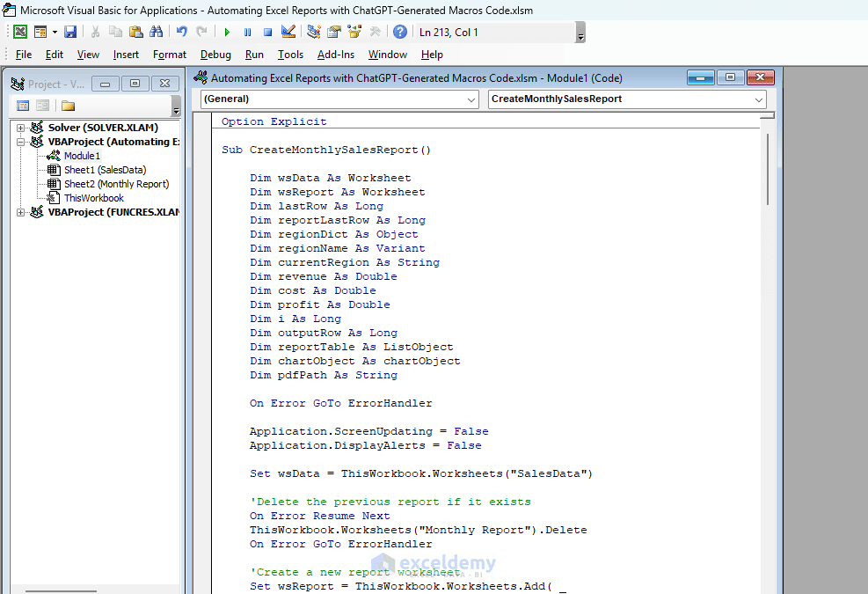The height and width of the screenshot is (594, 868).
Task: Click the Ln 213, Col 1 indicator
Action: coord(449,33)
